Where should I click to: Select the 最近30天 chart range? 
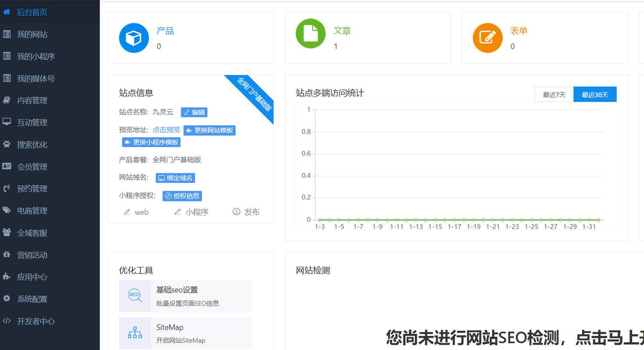[x=595, y=94]
